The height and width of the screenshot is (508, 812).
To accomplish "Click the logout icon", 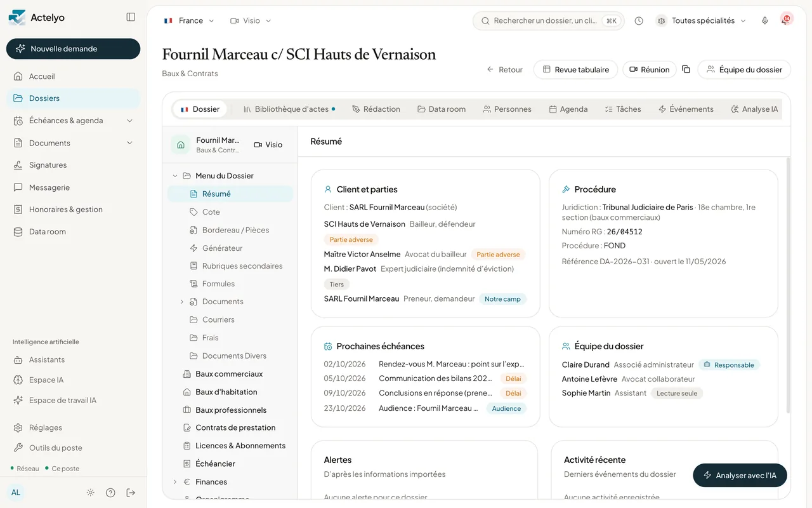I will tap(131, 493).
